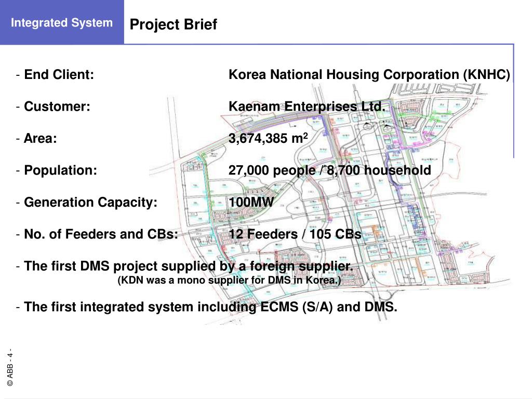Image resolution: width=532 pixels, height=399 pixels.
Task: Select the '100MW' value
Action: [x=251, y=202]
